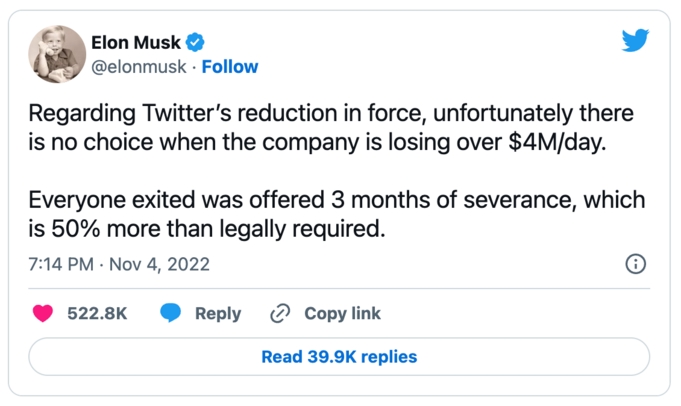
Task: Click the blue verified badge
Action: 197,42
